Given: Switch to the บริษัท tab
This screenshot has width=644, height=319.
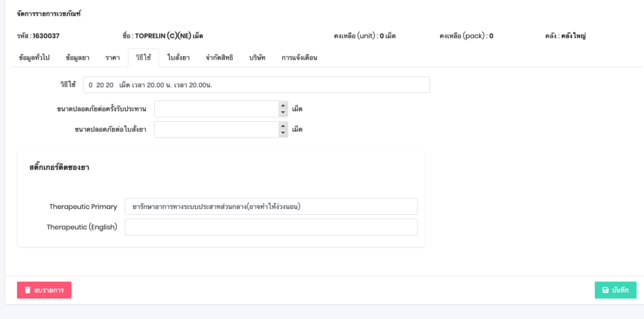Looking at the screenshot, I should pos(257,58).
